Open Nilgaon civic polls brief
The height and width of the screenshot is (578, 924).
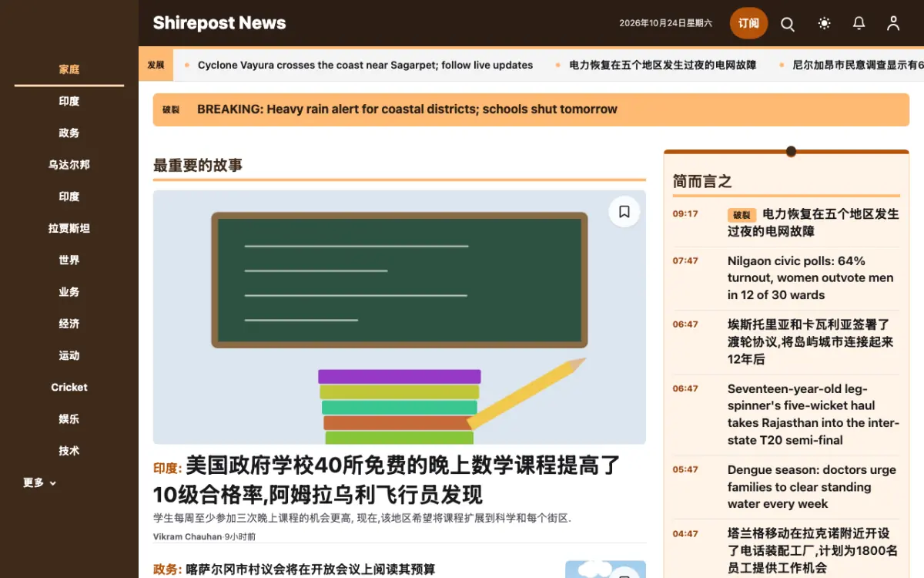click(x=811, y=278)
